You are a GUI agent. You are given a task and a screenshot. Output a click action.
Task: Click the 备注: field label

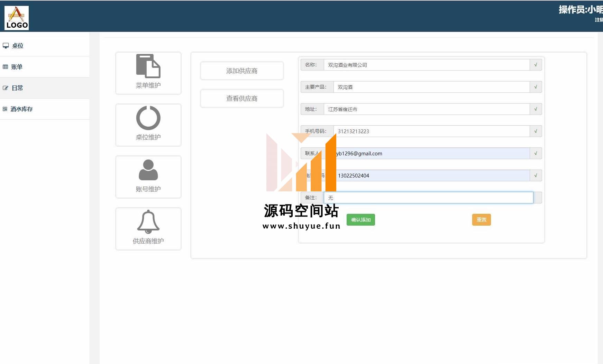[312, 198]
